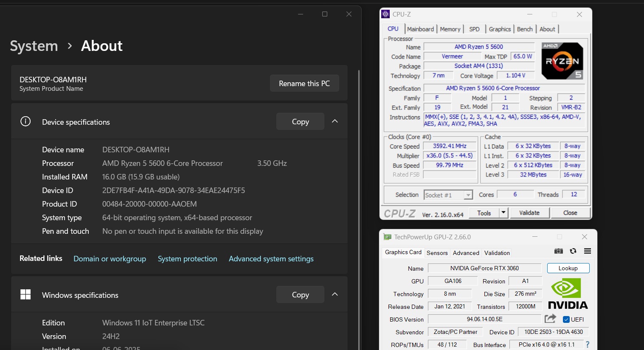Click the Version value 24H2

click(x=111, y=336)
